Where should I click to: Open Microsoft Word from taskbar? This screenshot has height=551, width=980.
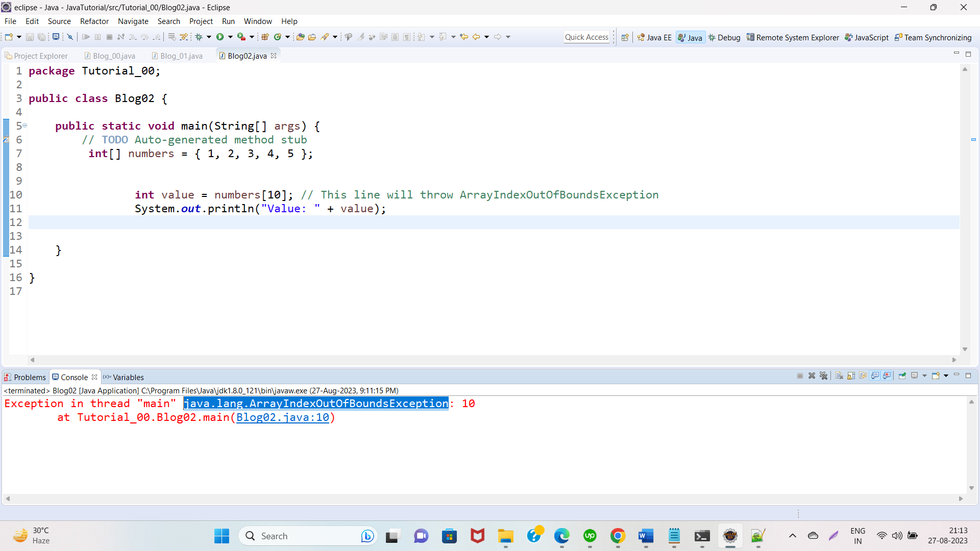[x=646, y=536]
